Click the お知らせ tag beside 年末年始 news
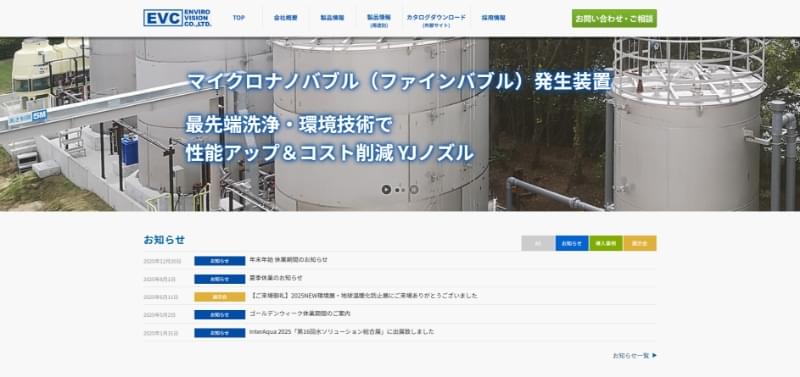Image resolution: width=800 pixels, height=377 pixels. pos(219,261)
